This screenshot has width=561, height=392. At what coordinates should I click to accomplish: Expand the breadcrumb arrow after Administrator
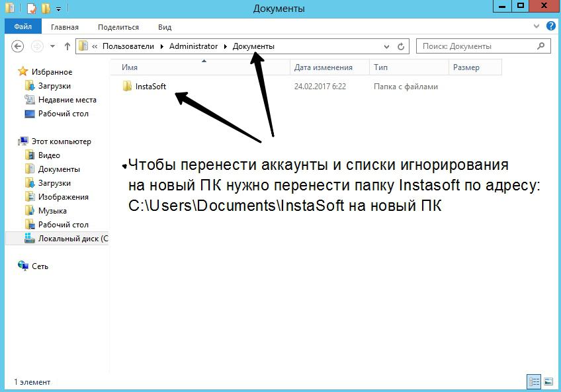[x=226, y=46]
